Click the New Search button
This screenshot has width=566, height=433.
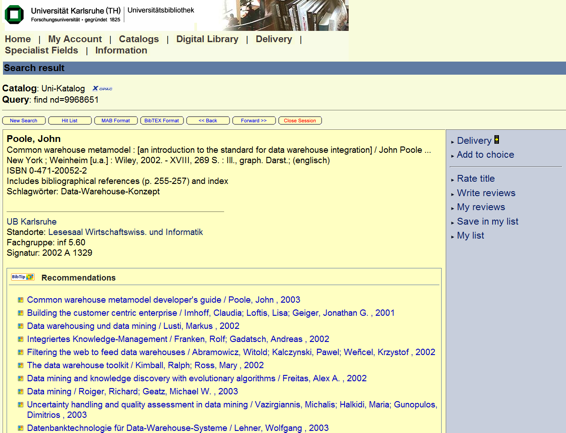pyautogui.click(x=24, y=121)
